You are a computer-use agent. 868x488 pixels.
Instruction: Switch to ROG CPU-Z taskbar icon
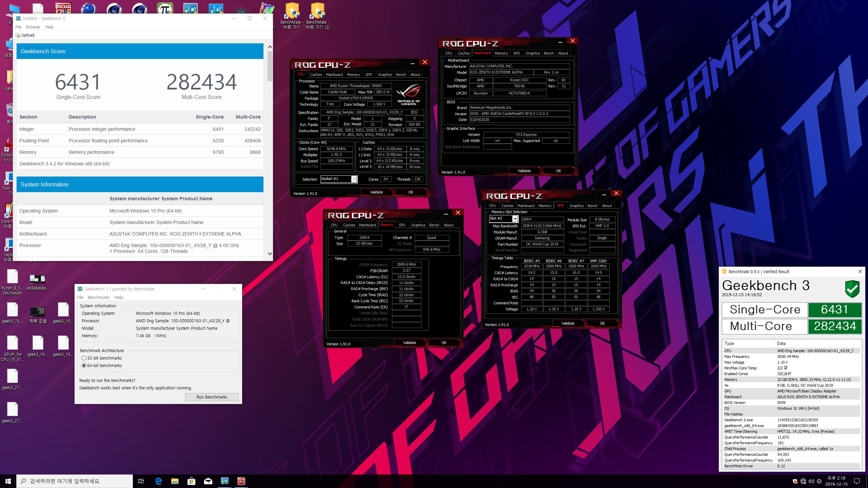(x=241, y=481)
